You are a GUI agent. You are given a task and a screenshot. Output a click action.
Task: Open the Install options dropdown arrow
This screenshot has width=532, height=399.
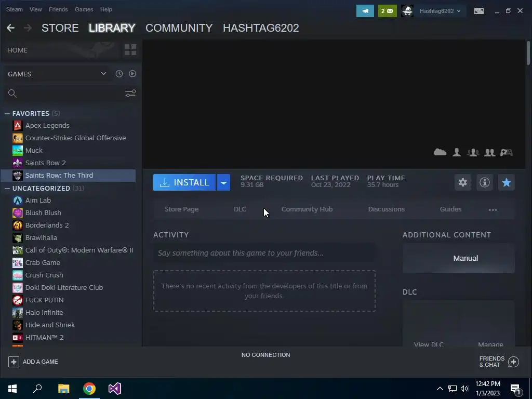(x=223, y=182)
